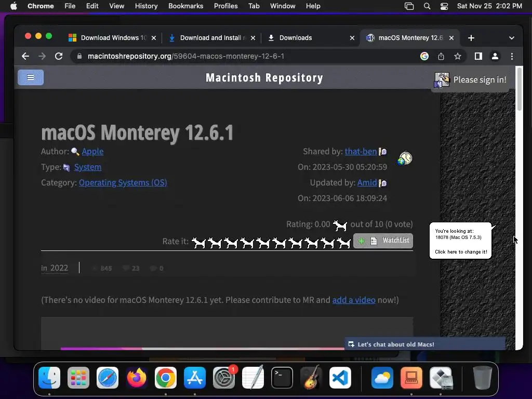Add to WatchList button
This screenshot has width=532, height=399.
point(383,241)
